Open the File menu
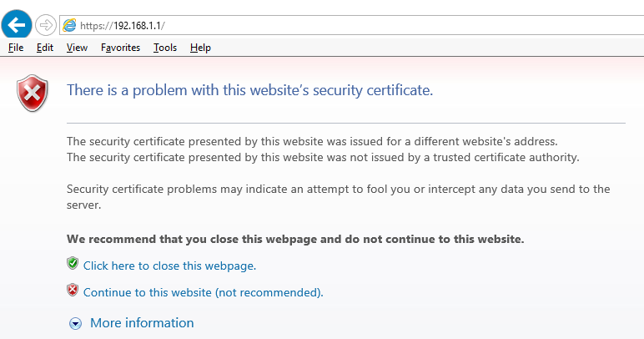This screenshot has height=339, width=644. click(16, 48)
